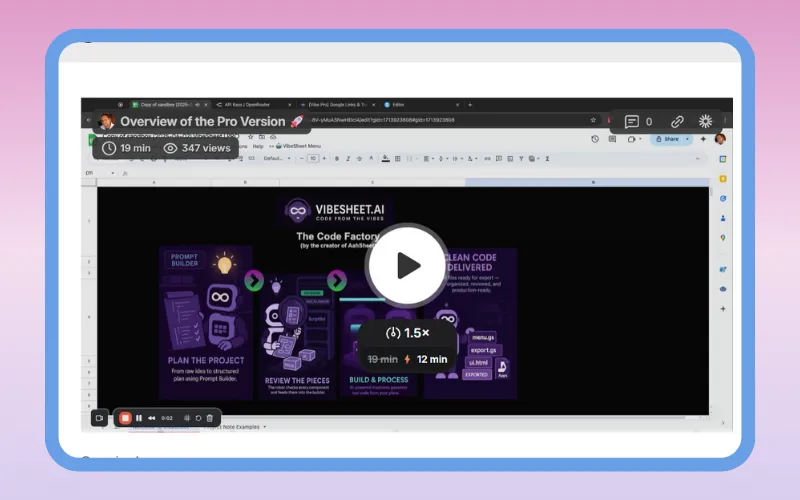Open text rotation dropdown
Image resolution: width=800 pixels, height=500 pixels.
click(x=471, y=159)
